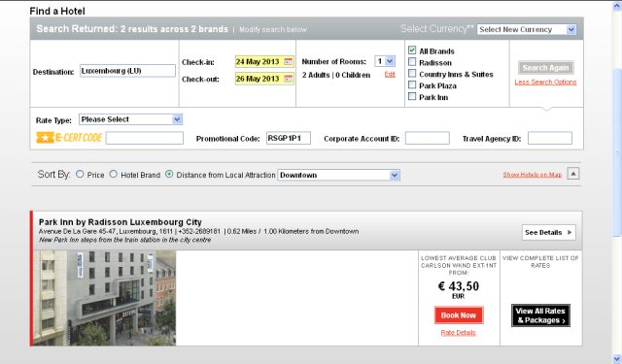Click the red Book Now button
This screenshot has height=364, width=622.
tap(459, 315)
